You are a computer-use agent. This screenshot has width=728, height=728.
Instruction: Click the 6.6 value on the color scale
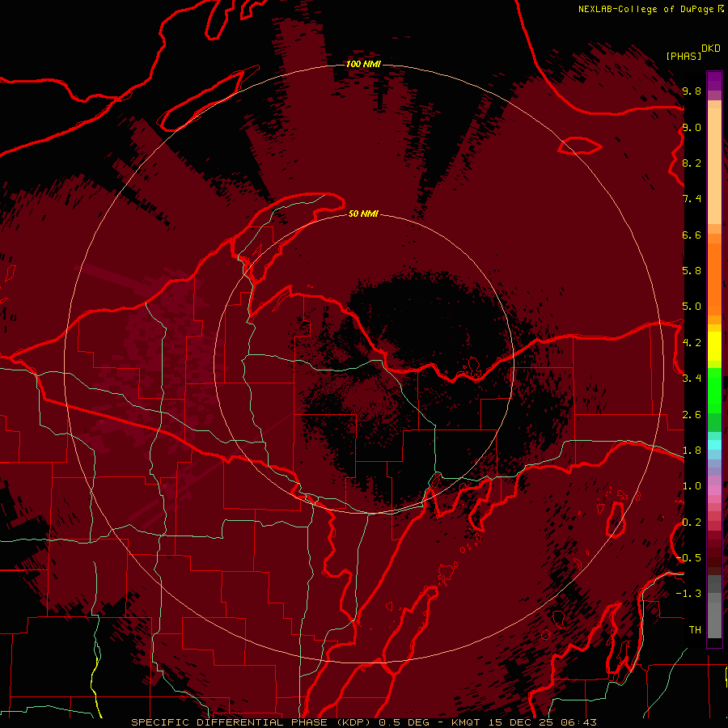(692, 235)
